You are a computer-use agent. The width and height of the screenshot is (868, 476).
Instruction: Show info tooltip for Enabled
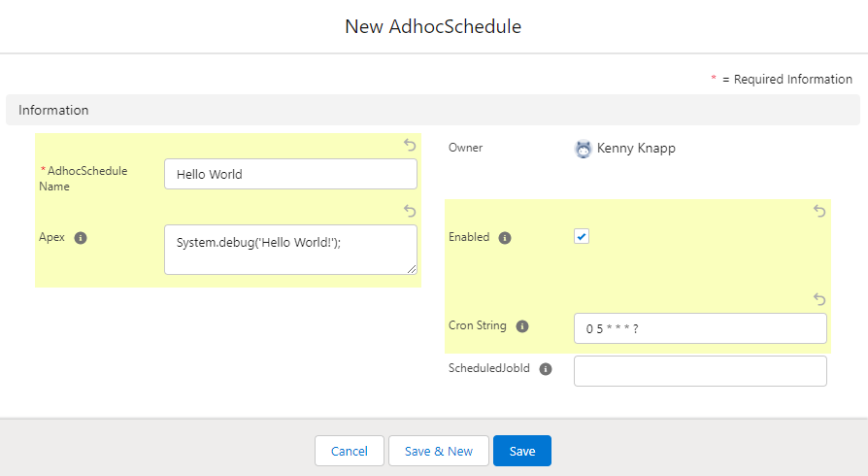pos(505,238)
